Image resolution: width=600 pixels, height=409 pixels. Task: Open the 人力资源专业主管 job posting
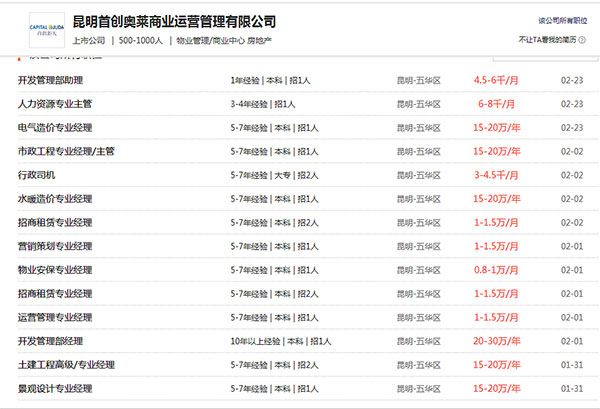click(x=55, y=104)
